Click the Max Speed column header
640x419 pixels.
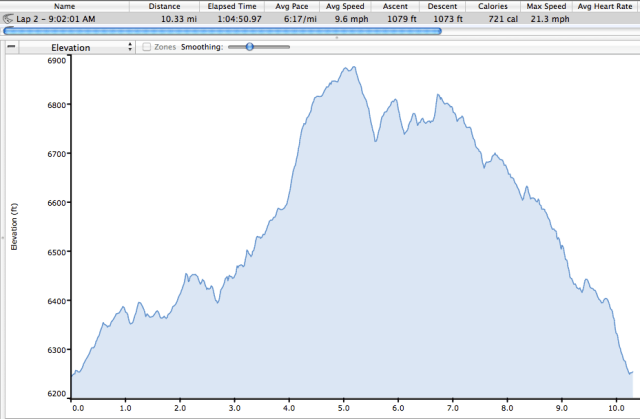[x=545, y=6]
